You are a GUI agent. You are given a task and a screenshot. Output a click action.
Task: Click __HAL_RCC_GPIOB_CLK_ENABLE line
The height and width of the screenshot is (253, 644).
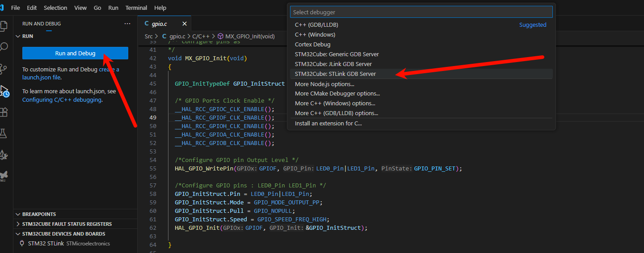tap(224, 143)
